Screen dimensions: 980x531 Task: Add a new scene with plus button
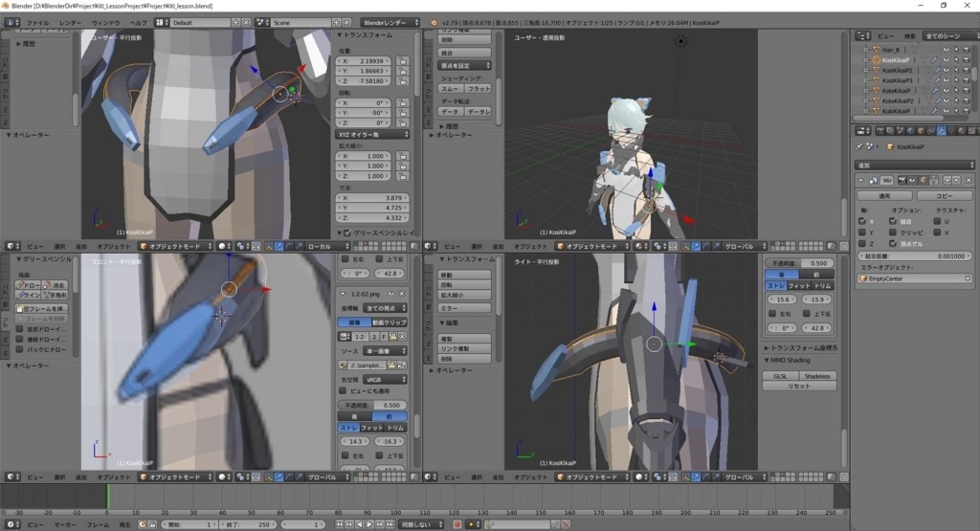coord(336,23)
